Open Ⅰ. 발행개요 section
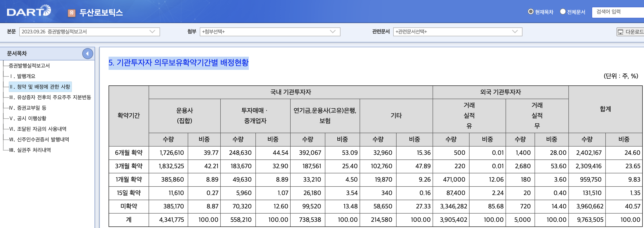Image resolution: width=644 pixels, height=228 pixels. click(22, 76)
